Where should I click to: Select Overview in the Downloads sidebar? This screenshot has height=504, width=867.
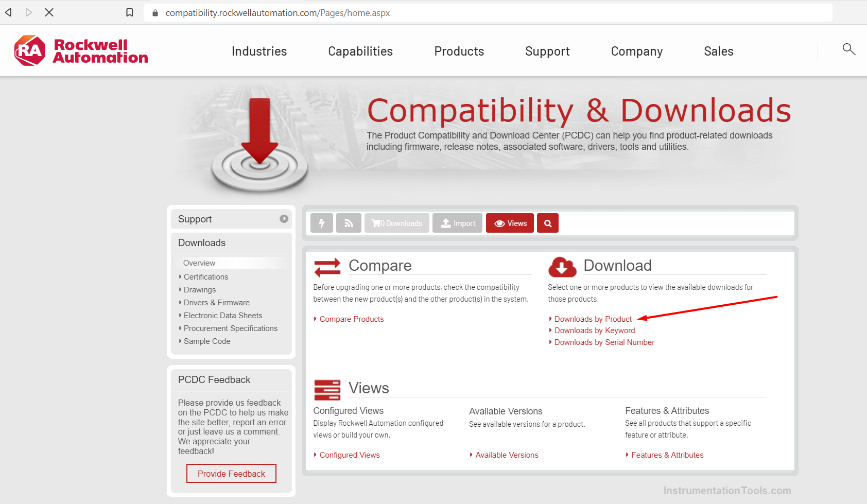click(199, 263)
